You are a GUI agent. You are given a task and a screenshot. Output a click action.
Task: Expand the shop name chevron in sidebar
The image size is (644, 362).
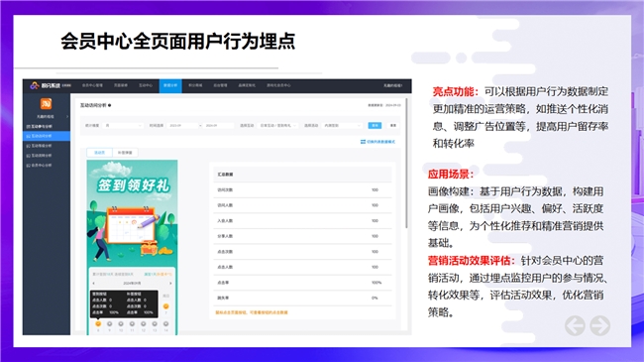pos(67,117)
